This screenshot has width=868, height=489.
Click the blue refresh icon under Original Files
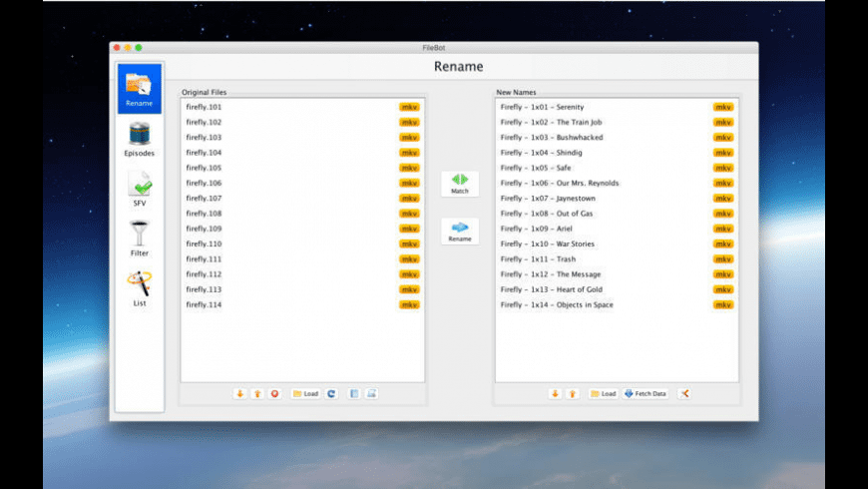pos(331,394)
